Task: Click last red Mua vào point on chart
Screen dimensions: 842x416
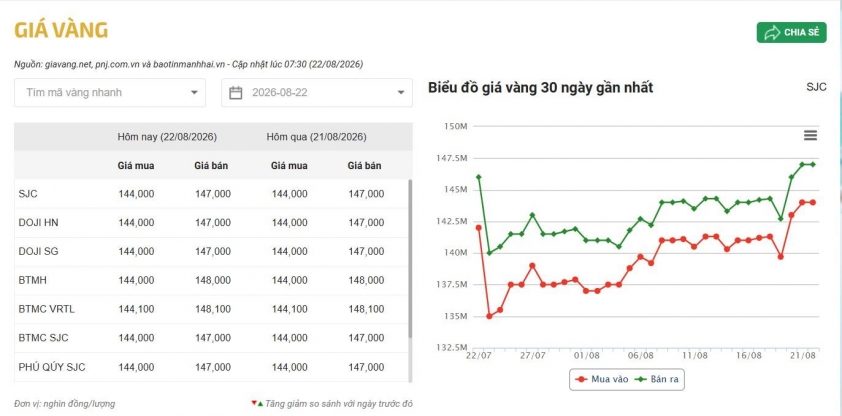Action: click(813, 202)
